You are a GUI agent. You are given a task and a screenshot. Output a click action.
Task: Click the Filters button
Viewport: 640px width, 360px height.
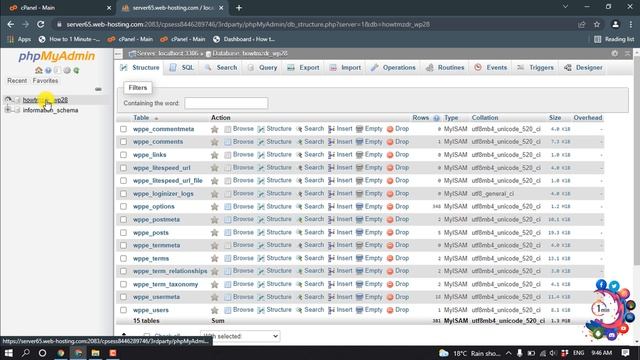click(138, 88)
